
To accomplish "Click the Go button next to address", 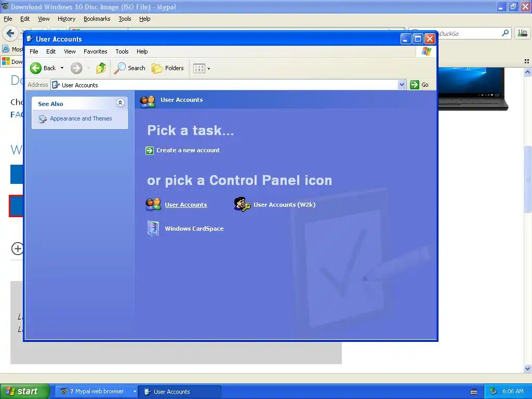I will click(x=419, y=85).
